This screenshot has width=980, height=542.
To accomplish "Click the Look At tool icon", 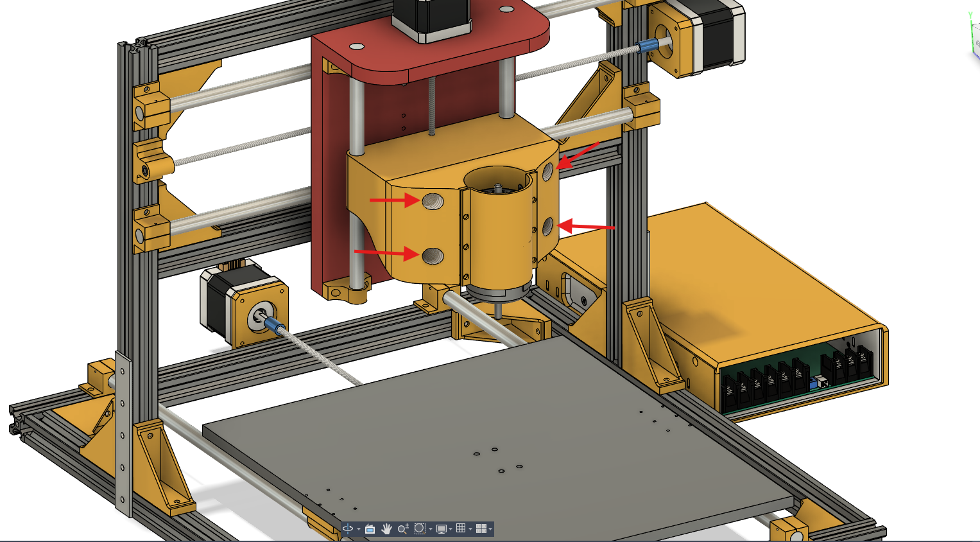I will tap(370, 529).
